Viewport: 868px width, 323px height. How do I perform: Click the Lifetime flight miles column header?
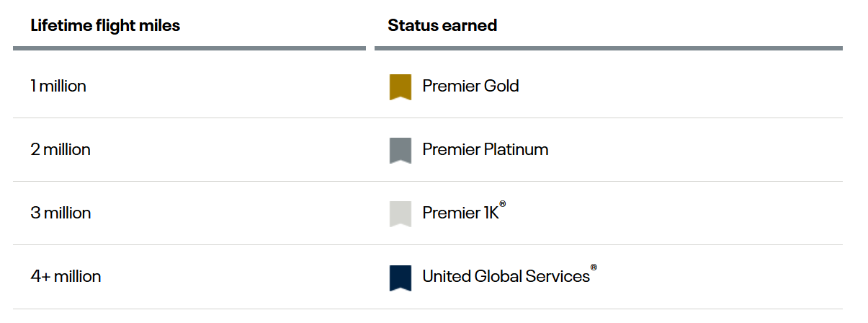pos(105,26)
